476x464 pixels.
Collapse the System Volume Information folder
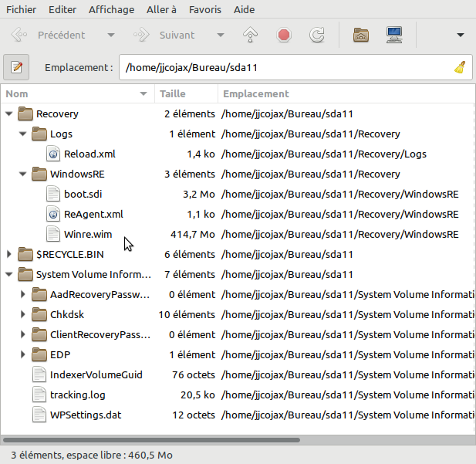point(9,274)
